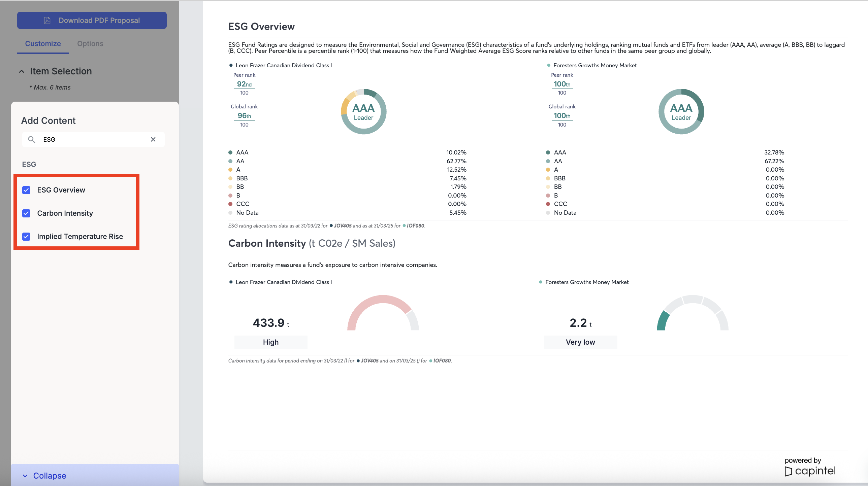Screen dimensions: 868x486
Task: Click the Foresters Growths carbon intensity gauge
Action: [693, 313]
